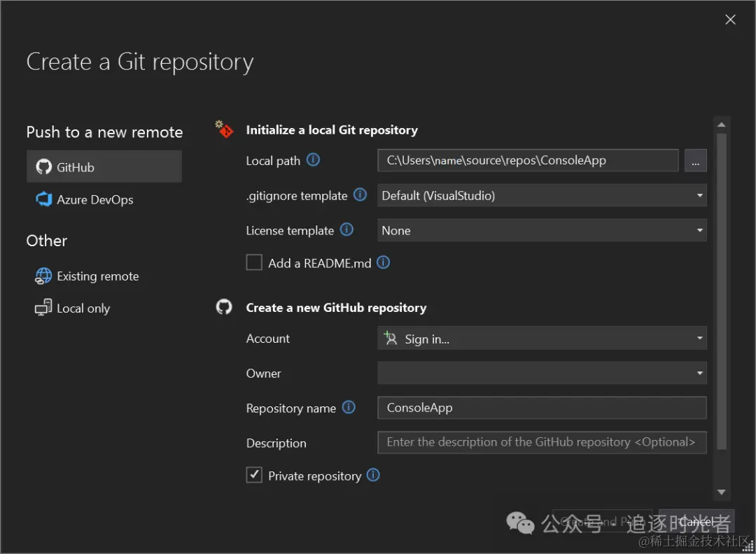756x554 pixels.
Task: Open the Account Sign in dropdown
Action: pyautogui.click(x=542, y=339)
